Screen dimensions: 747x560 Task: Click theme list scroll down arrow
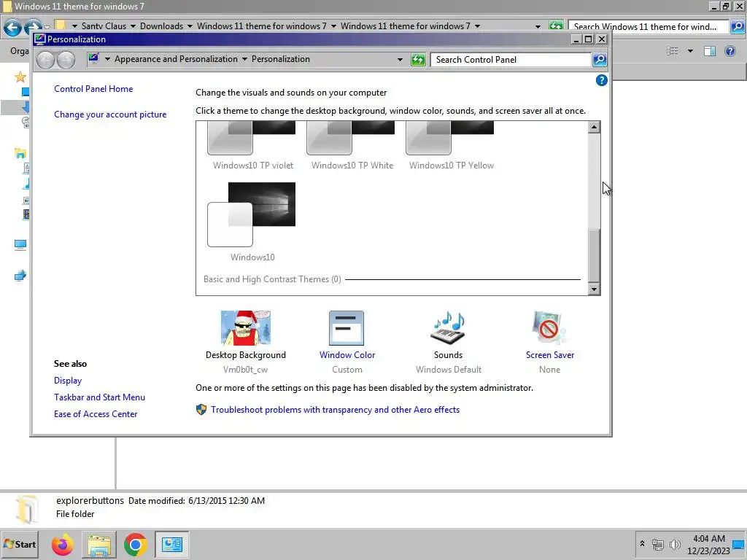click(x=594, y=289)
